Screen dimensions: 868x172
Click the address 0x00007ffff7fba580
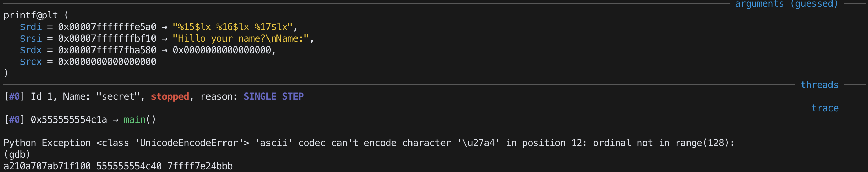[x=107, y=50]
